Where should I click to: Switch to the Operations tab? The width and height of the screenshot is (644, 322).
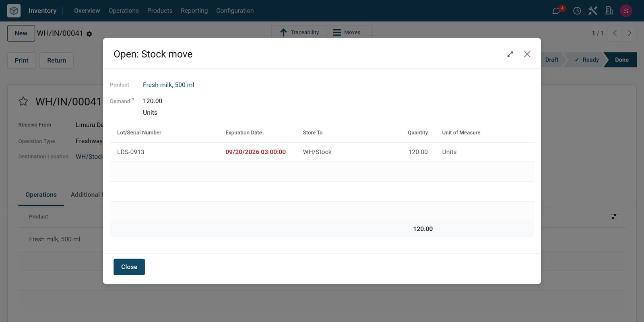41,195
